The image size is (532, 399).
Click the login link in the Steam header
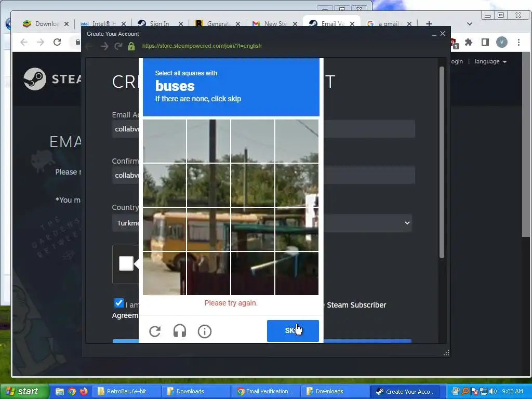(x=457, y=61)
